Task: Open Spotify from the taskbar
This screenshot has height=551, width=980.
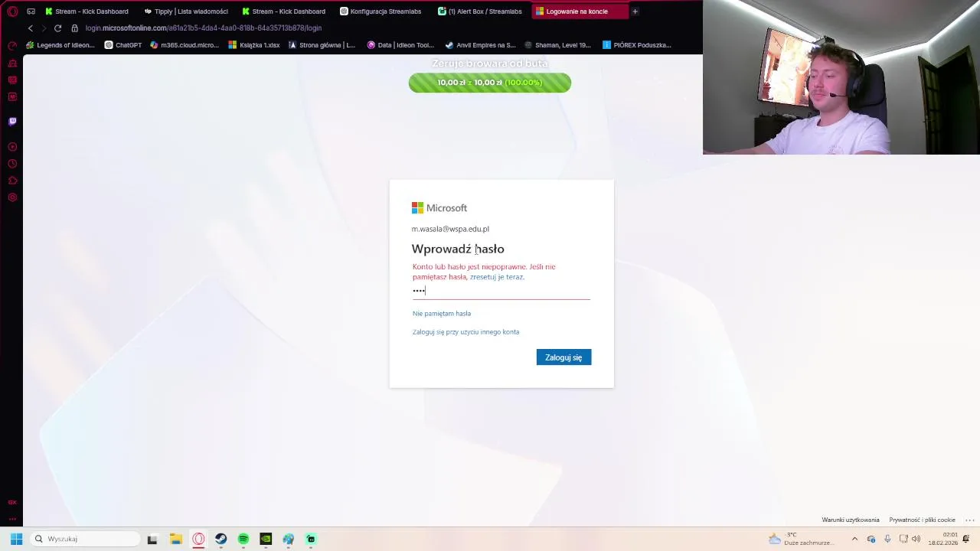Action: click(x=243, y=539)
